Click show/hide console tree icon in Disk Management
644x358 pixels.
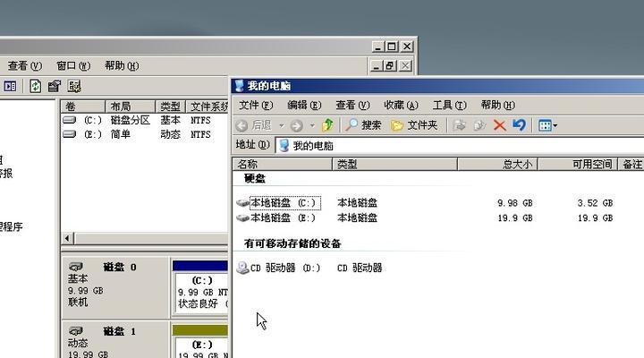click(x=10, y=86)
